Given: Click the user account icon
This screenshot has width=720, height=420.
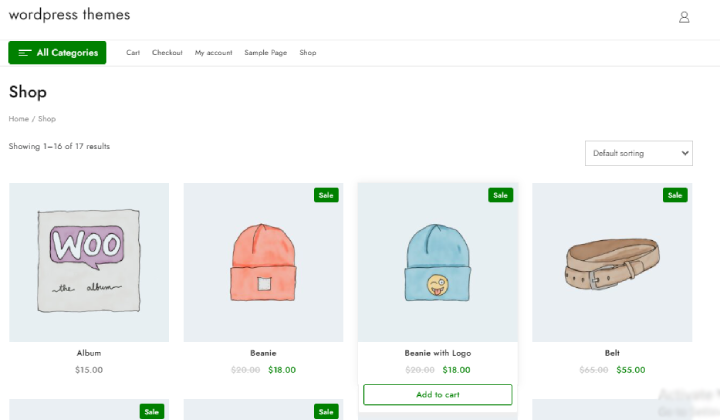Looking at the screenshot, I should [x=684, y=17].
